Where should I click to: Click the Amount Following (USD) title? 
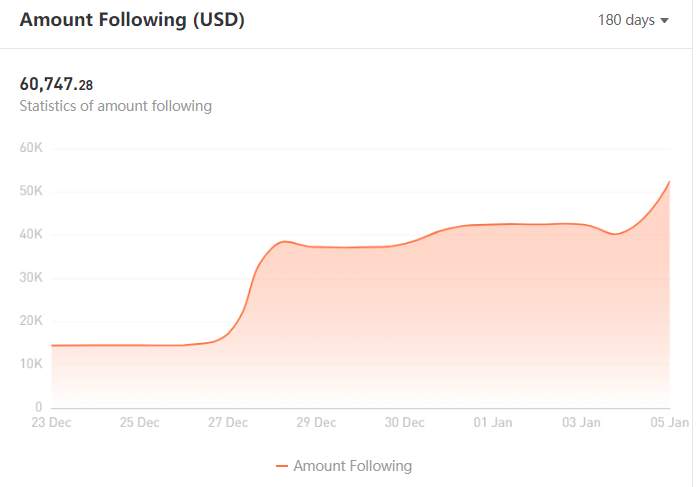tap(132, 20)
